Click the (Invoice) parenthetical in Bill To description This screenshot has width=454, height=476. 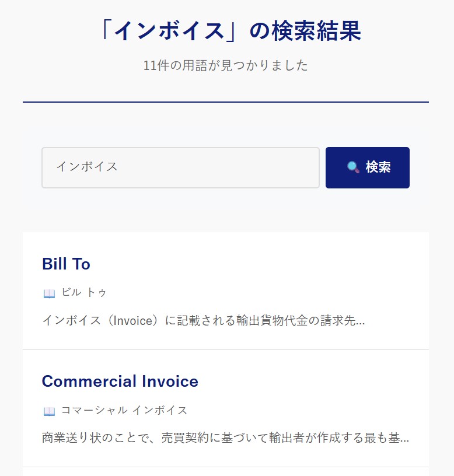[133, 321]
